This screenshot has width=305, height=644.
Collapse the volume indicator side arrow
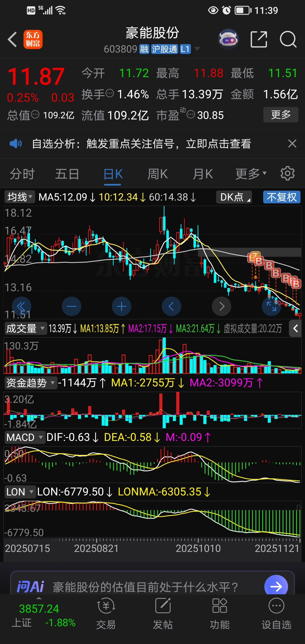click(x=295, y=328)
